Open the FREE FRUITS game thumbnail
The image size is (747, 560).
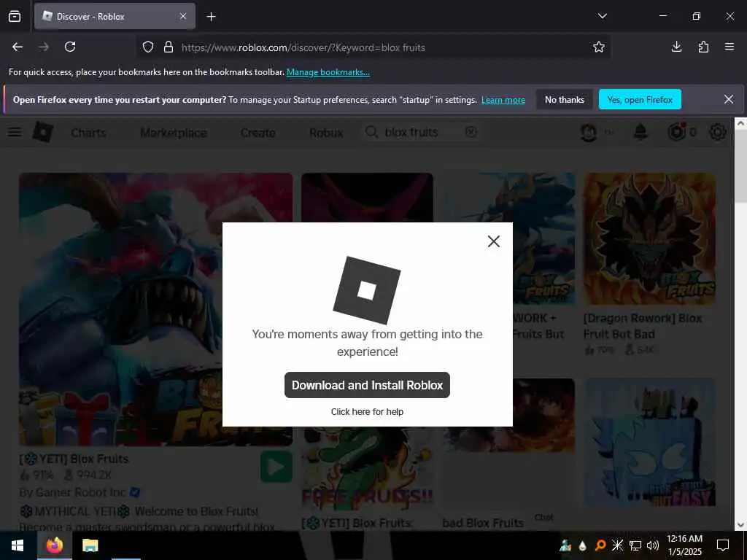coord(367,470)
